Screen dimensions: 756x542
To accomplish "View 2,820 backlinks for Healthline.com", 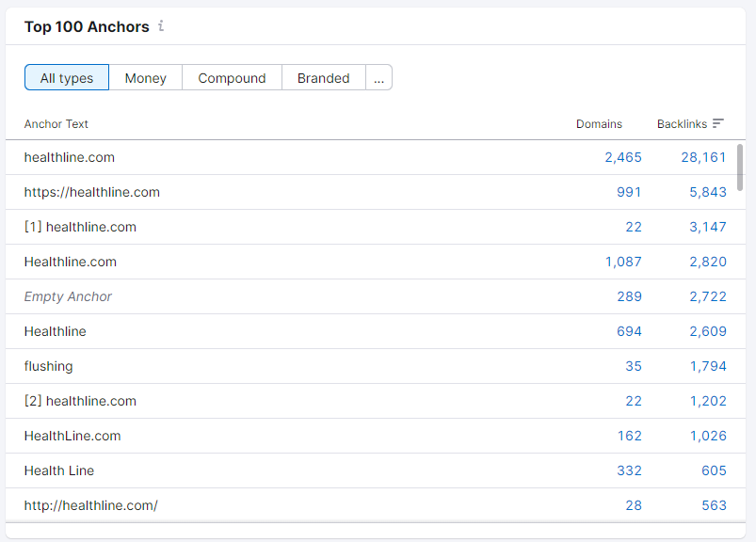I will (708, 262).
